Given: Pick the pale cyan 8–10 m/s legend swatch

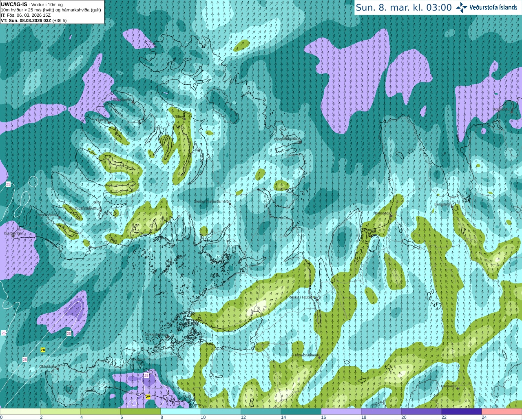Looking at the screenshot, I should [181, 411].
